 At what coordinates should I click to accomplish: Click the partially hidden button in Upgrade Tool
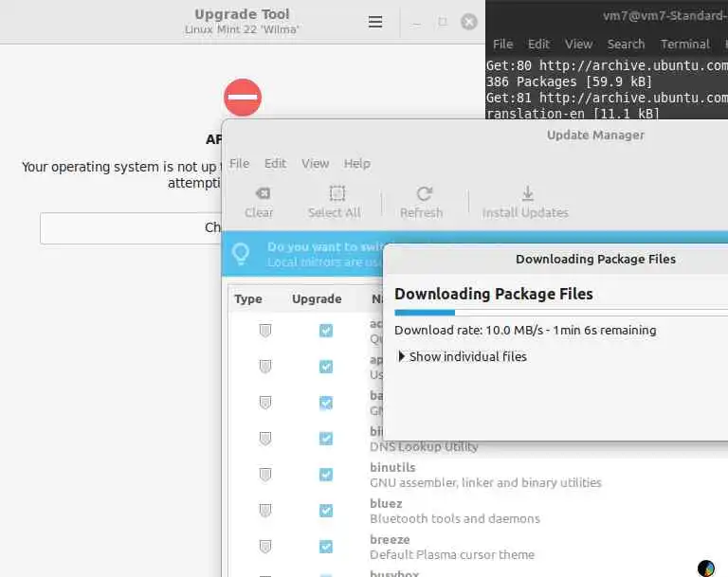pos(131,228)
